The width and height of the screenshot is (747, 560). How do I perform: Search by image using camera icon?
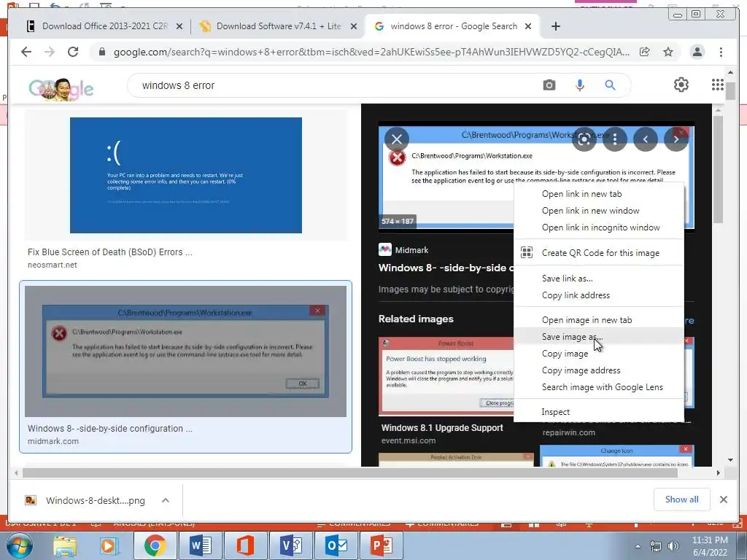pos(549,85)
